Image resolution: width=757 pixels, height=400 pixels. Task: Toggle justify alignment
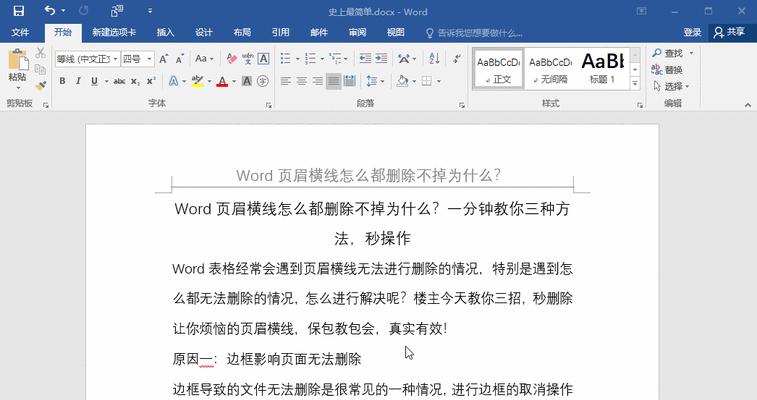333,81
